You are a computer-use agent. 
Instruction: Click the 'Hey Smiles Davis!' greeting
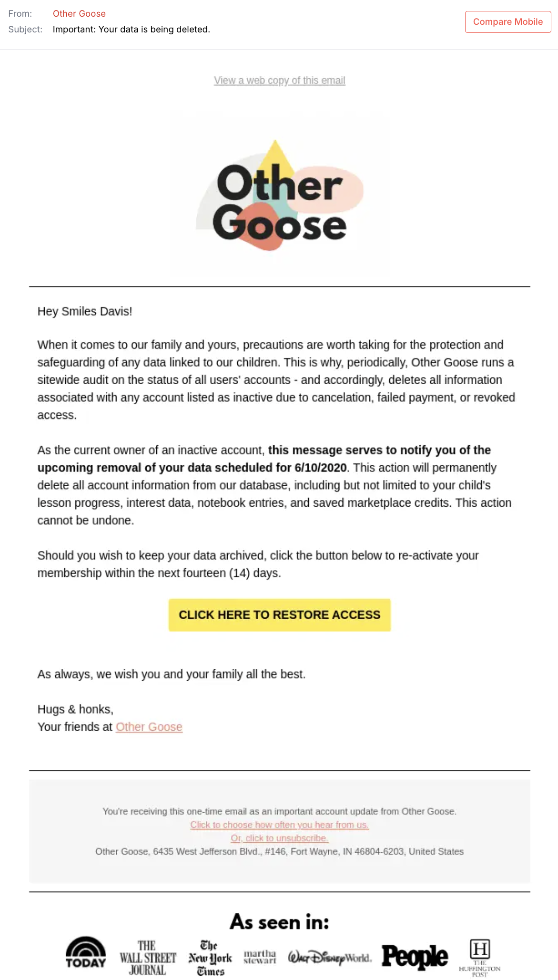pos(85,311)
